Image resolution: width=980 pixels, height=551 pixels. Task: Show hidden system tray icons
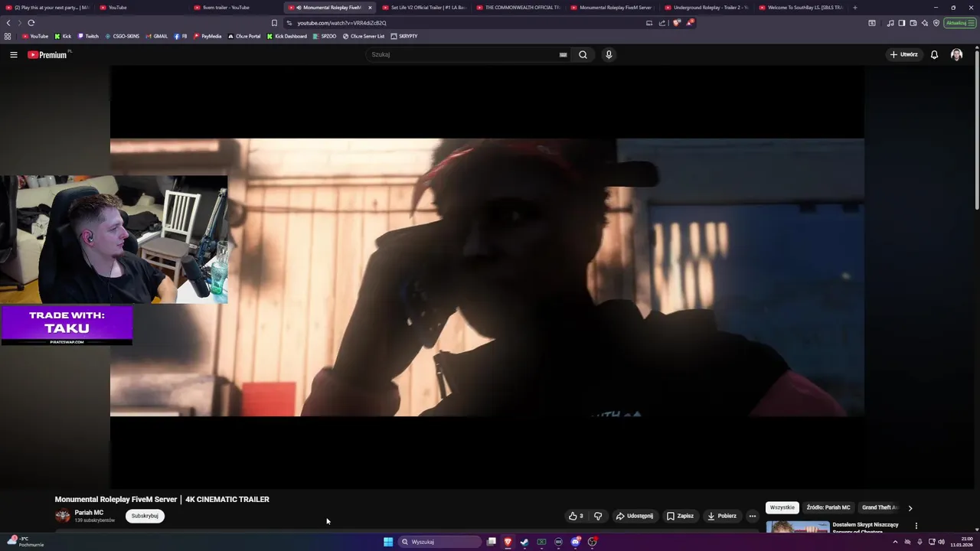click(895, 542)
